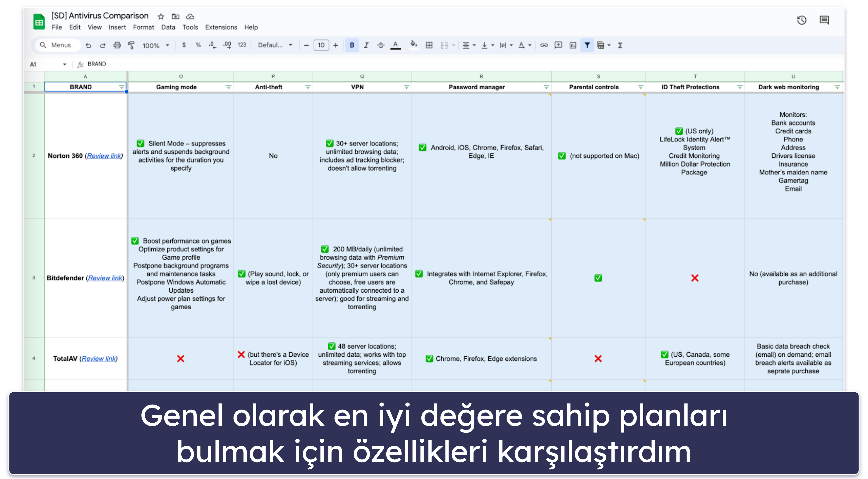Format as currency dollar sign
868x479 pixels.
(x=184, y=45)
